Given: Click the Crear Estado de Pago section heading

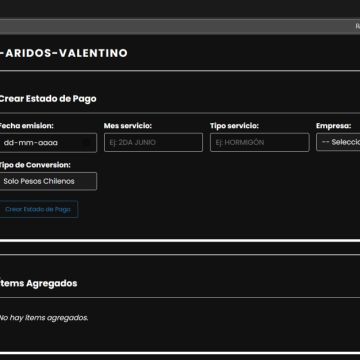Looking at the screenshot, I should pos(48,99).
